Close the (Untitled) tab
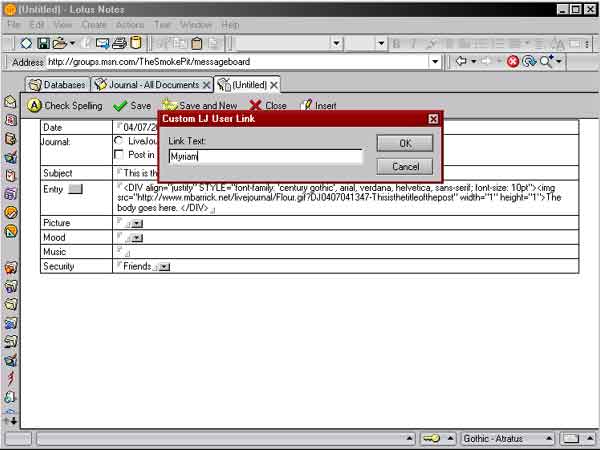 tap(274, 85)
